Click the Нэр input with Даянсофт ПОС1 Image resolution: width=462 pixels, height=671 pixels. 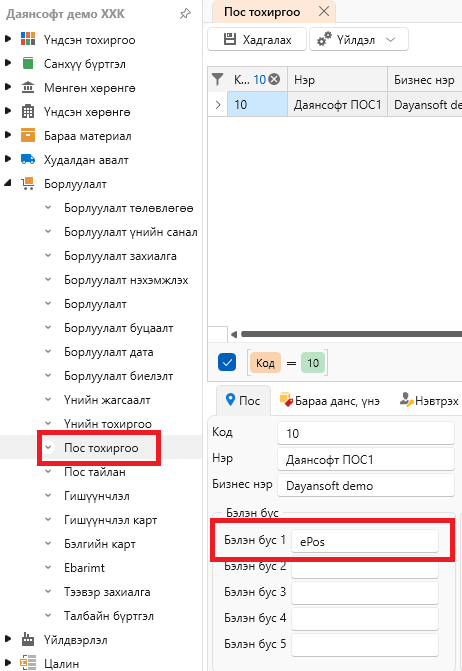[x=366, y=459]
